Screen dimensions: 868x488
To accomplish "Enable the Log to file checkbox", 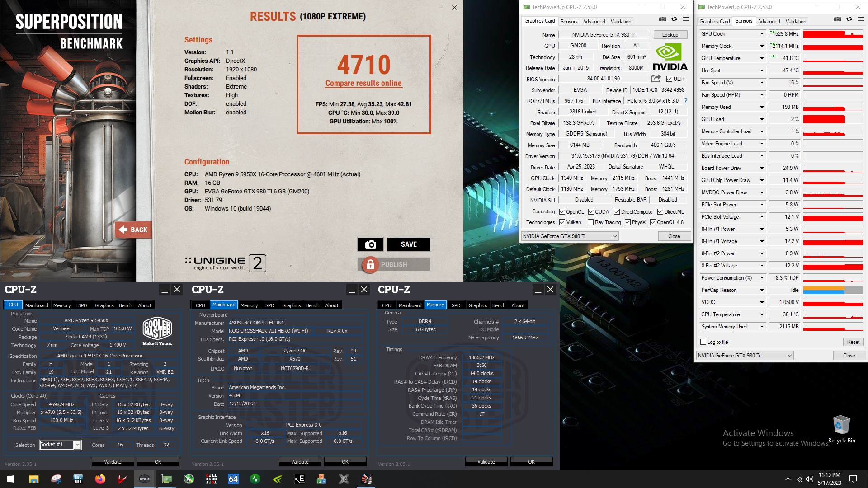I will tap(703, 342).
